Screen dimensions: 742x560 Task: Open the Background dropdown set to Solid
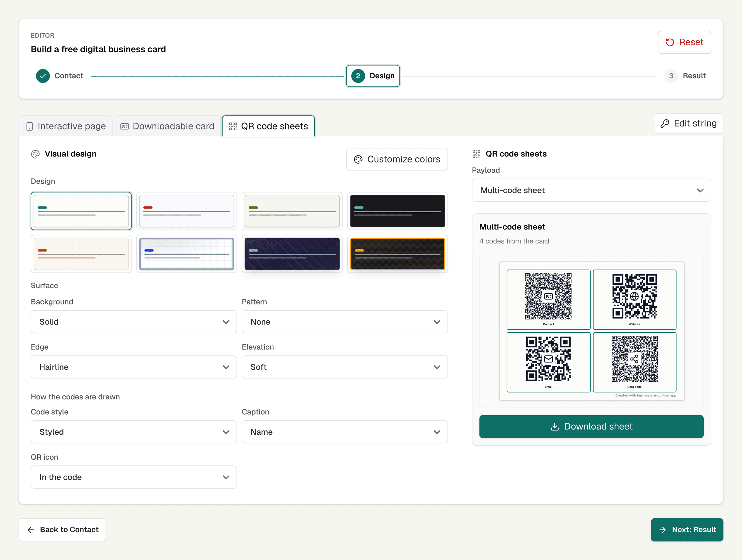[134, 322]
